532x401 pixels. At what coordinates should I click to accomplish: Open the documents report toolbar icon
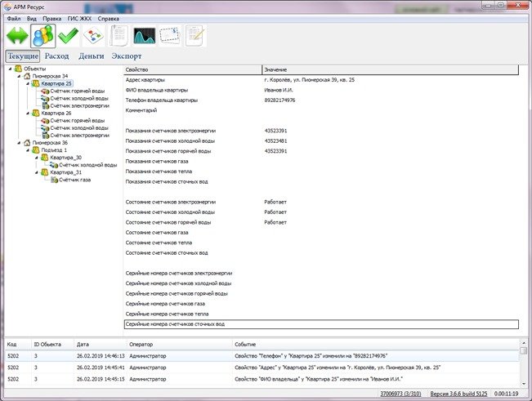(119, 37)
